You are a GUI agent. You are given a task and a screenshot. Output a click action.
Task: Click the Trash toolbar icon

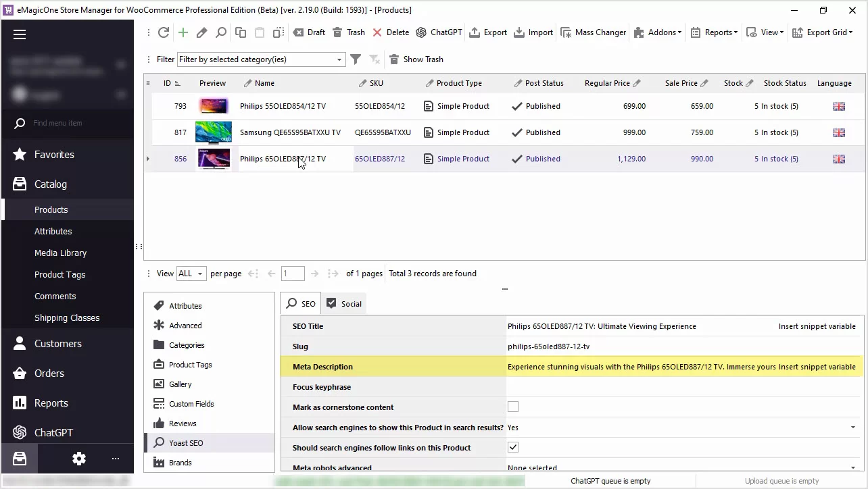[x=349, y=32]
